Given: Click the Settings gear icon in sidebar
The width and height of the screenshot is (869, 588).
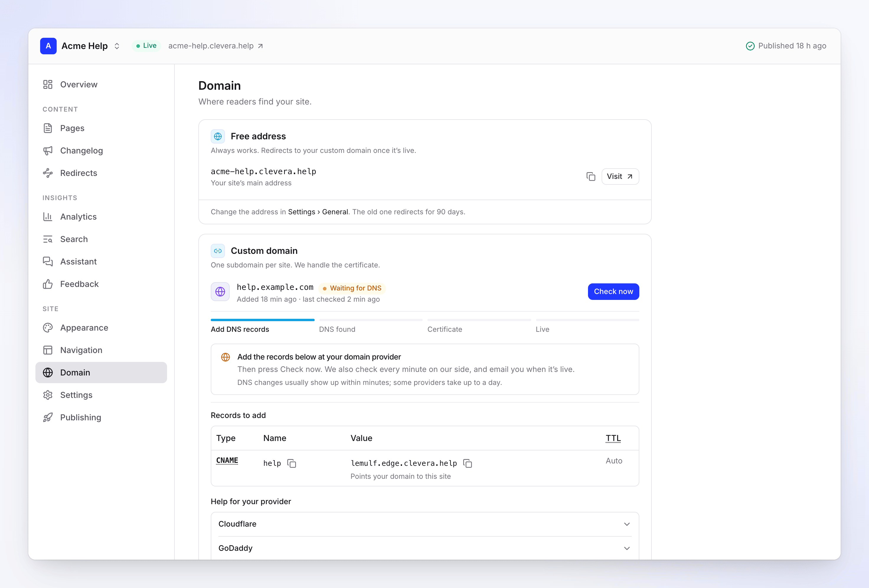Looking at the screenshot, I should [48, 395].
